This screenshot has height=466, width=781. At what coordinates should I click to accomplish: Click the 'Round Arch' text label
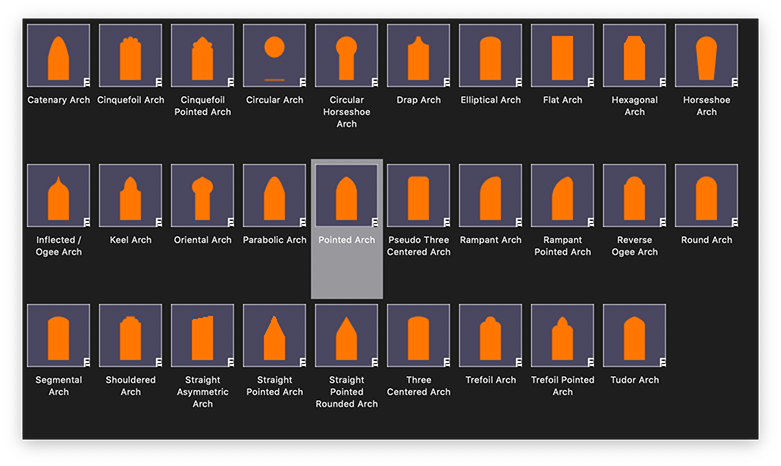click(706, 240)
